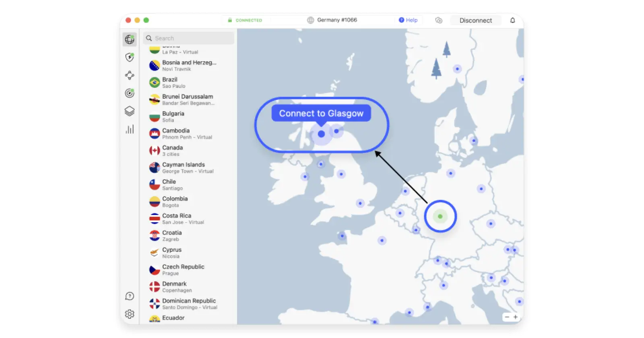Zoom in map with plus button
The height and width of the screenshot is (338, 644).
[516, 317]
